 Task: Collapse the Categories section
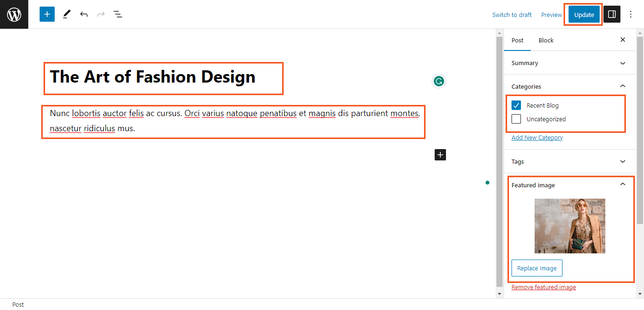[x=622, y=86]
